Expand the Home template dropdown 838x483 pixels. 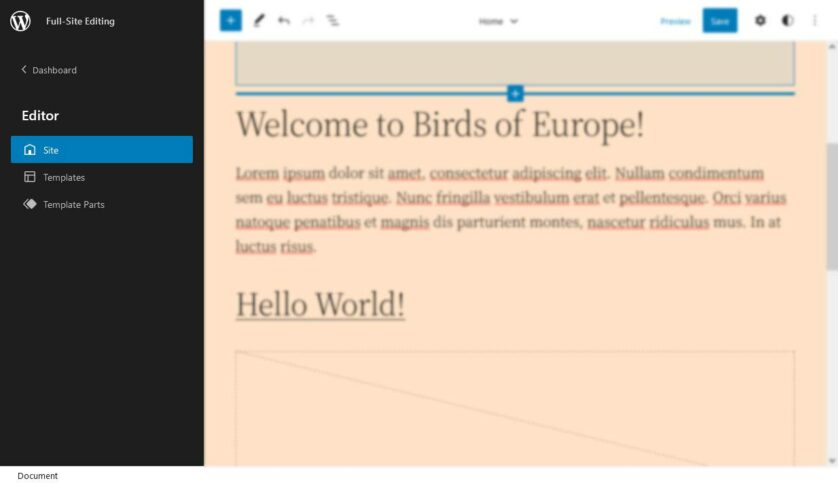498,21
